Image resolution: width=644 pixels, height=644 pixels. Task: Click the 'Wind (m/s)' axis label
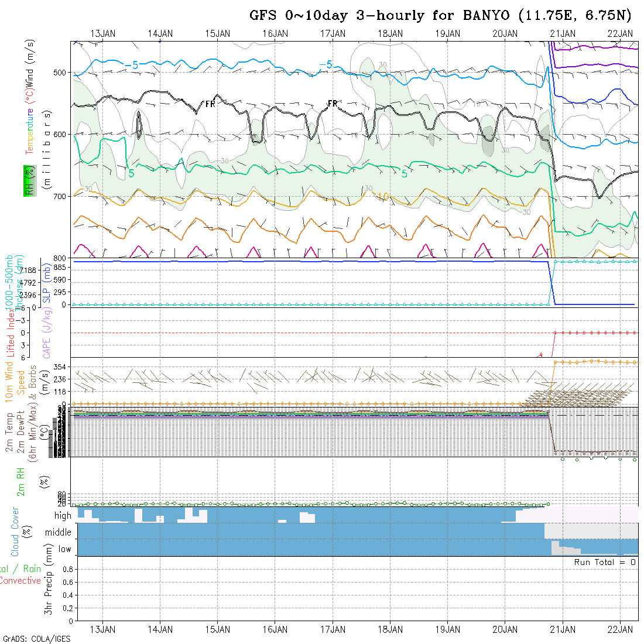[30, 64]
